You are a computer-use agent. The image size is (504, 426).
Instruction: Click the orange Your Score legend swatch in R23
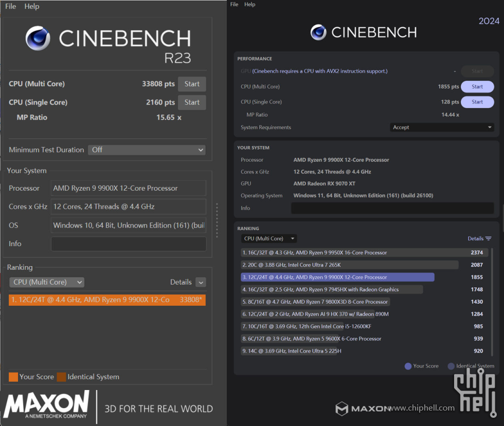tap(13, 377)
